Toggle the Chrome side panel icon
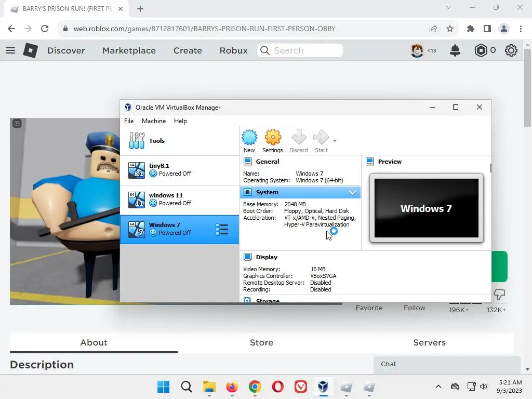Viewport: 532px width, 399px height. pos(487,29)
